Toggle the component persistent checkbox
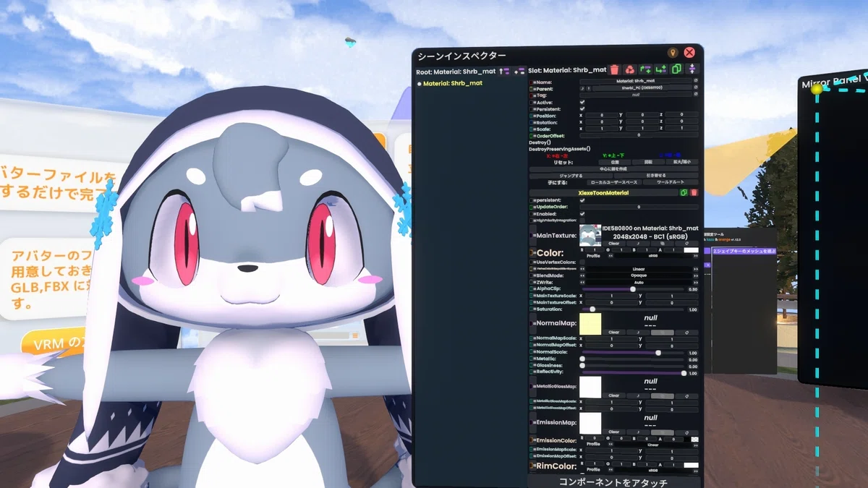The width and height of the screenshot is (868, 488). [582, 200]
